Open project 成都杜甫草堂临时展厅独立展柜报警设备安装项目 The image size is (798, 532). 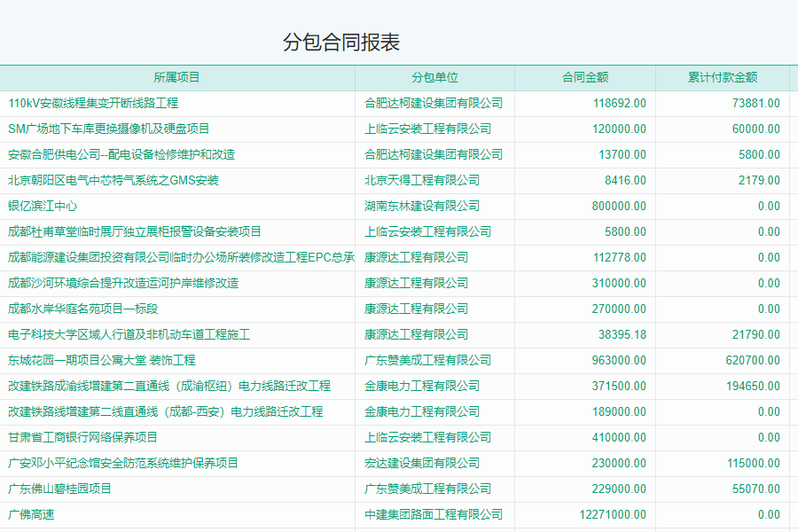(x=135, y=231)
